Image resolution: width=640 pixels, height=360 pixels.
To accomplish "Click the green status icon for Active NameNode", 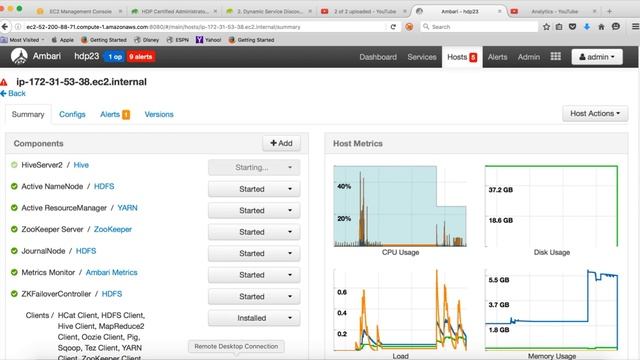I will [14, 186].
